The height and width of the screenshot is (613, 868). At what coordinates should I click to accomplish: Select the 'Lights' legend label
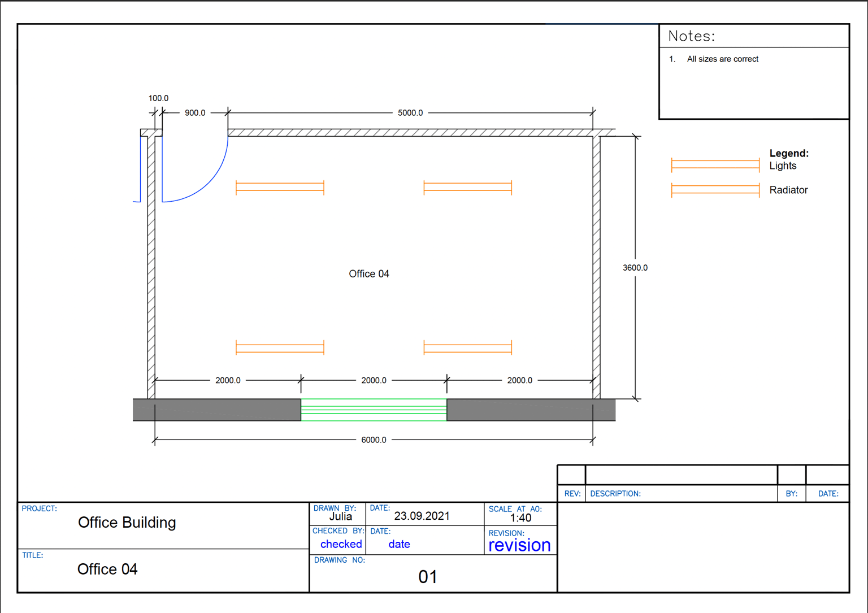pos(783,166)
